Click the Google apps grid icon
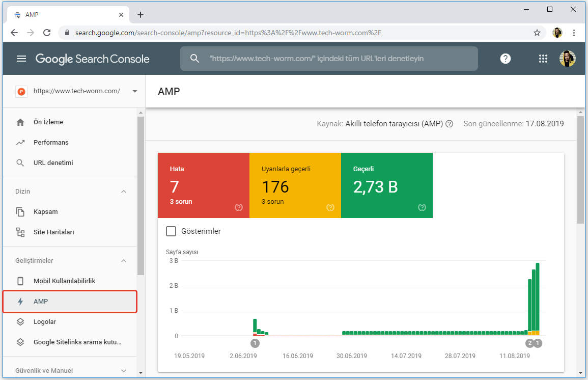The width and height of the screenshot is (588, 380). (x=543, y=59)
